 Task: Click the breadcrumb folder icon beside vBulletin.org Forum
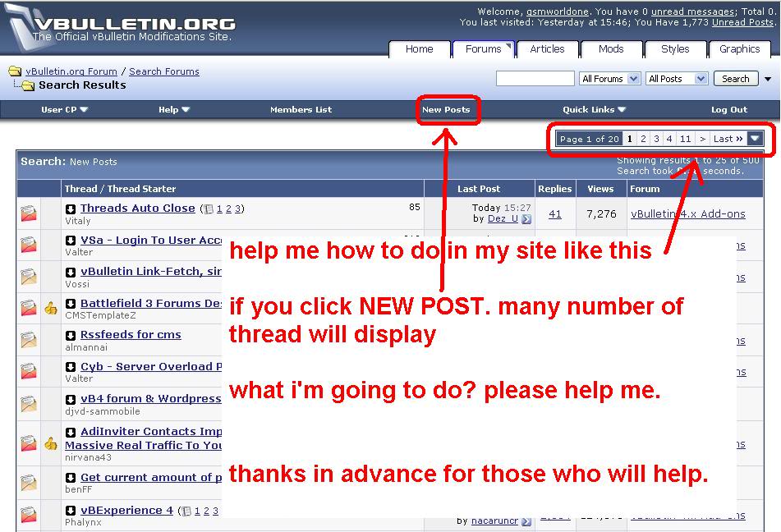pos(15,71)
